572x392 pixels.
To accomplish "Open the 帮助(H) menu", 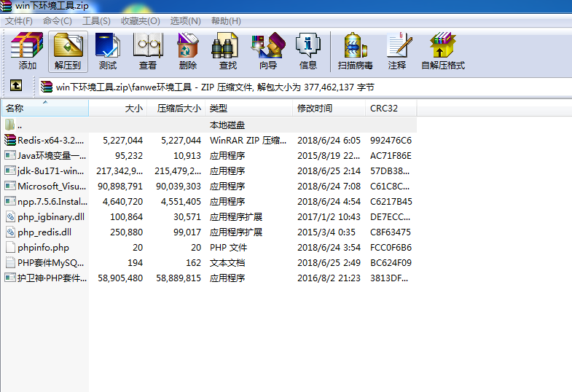I will pyautogui.click(x=226, y=21).
